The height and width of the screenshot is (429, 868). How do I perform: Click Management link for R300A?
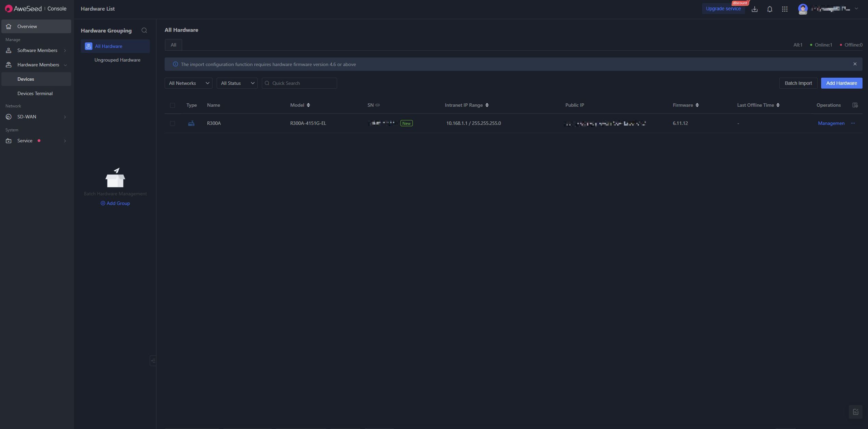(x=831, y=123)
